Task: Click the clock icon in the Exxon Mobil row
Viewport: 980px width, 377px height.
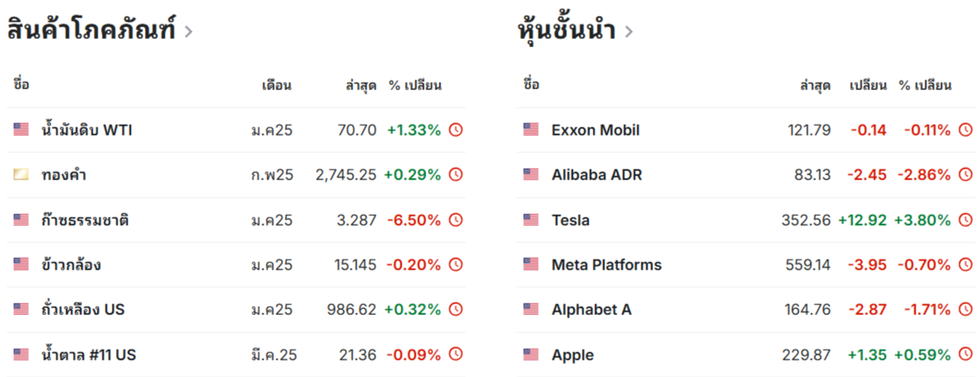Action: (x=966, y=130)
